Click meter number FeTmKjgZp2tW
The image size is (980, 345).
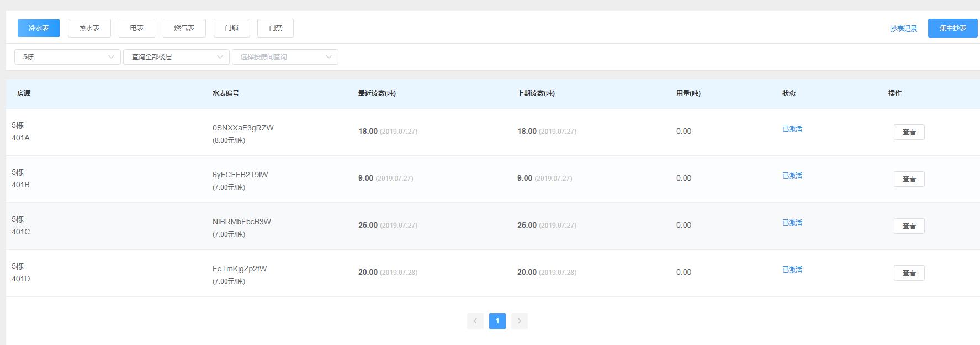[x=240, y=269]
